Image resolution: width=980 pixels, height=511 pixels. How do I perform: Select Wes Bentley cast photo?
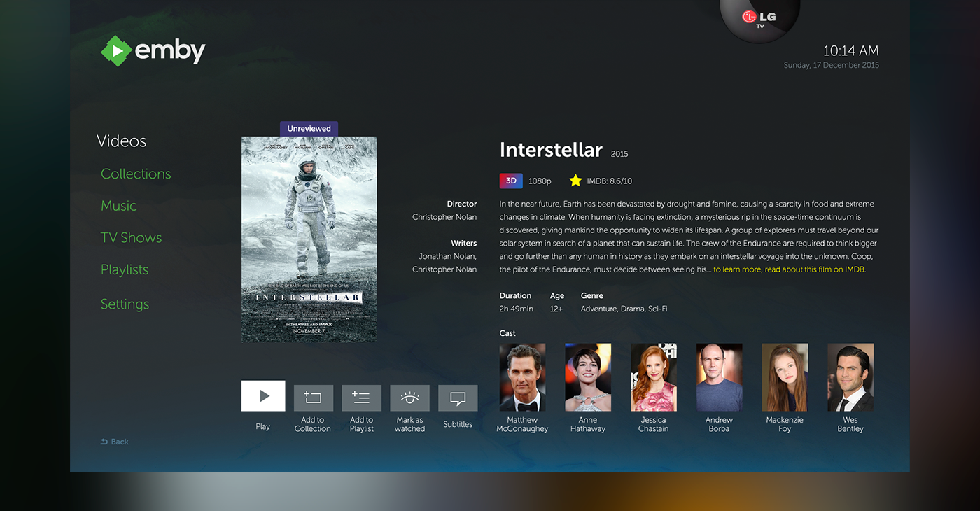point(850,377)
